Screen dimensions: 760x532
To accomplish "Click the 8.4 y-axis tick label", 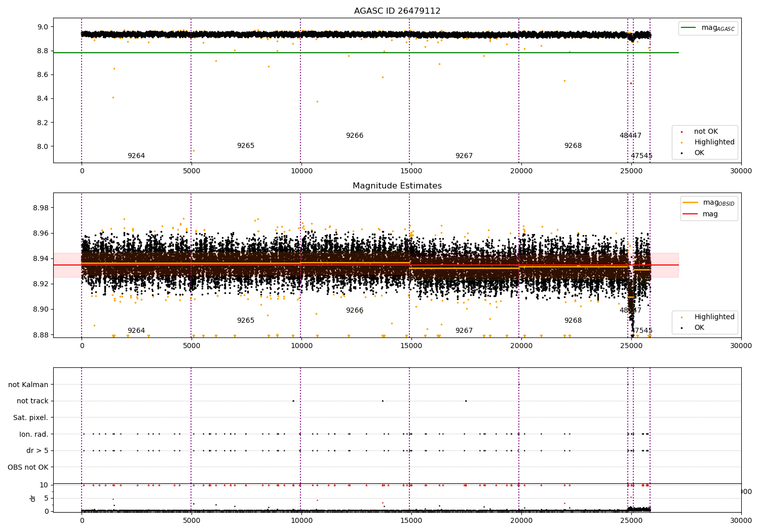I will tap(43, 99).
